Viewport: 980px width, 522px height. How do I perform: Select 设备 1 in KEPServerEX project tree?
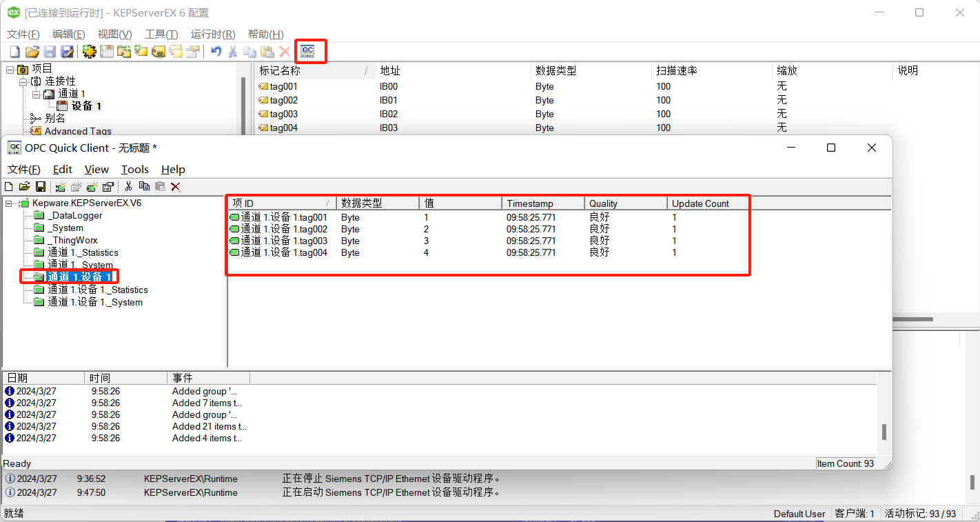pos(86,106)
